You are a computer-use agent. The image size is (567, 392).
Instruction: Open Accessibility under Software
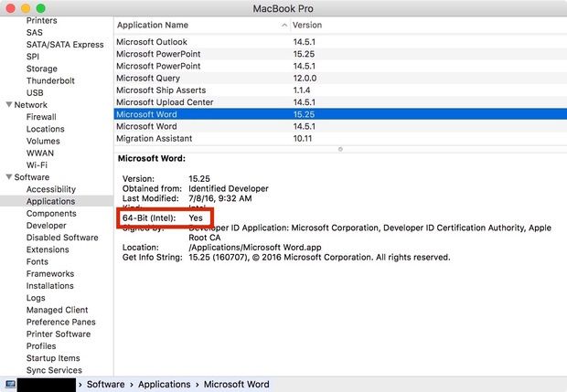pyautogui.click(x=51, y=189)
